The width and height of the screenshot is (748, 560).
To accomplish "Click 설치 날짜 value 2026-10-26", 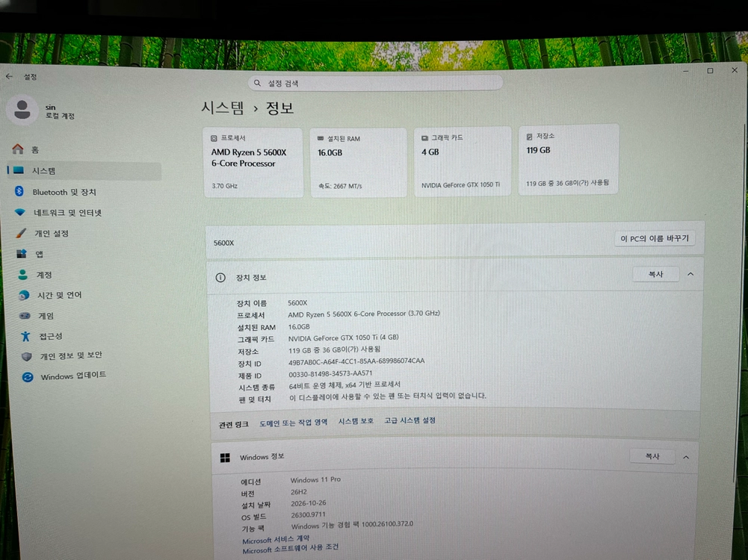I will point(309,503).
